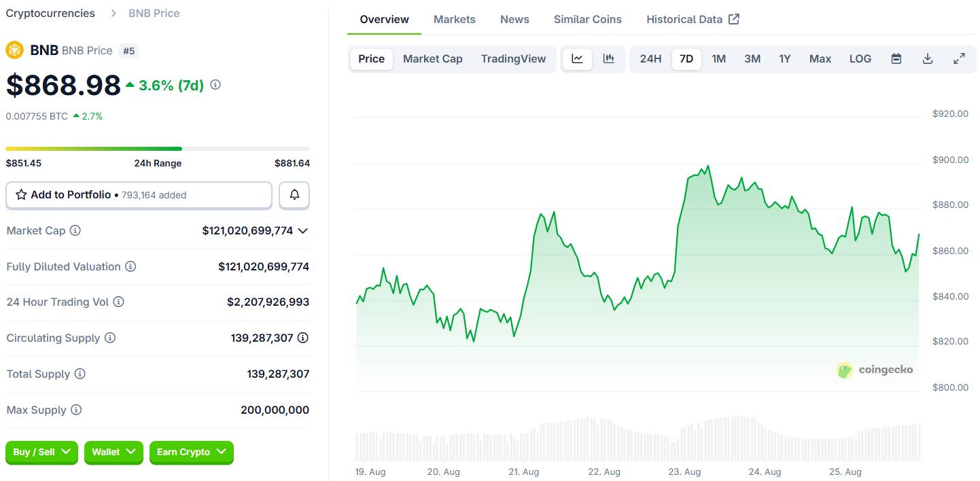Image resolution: width=980 pixels, height=481 pixels.
Task: Open the Markets tab
Action: point(455,19)
